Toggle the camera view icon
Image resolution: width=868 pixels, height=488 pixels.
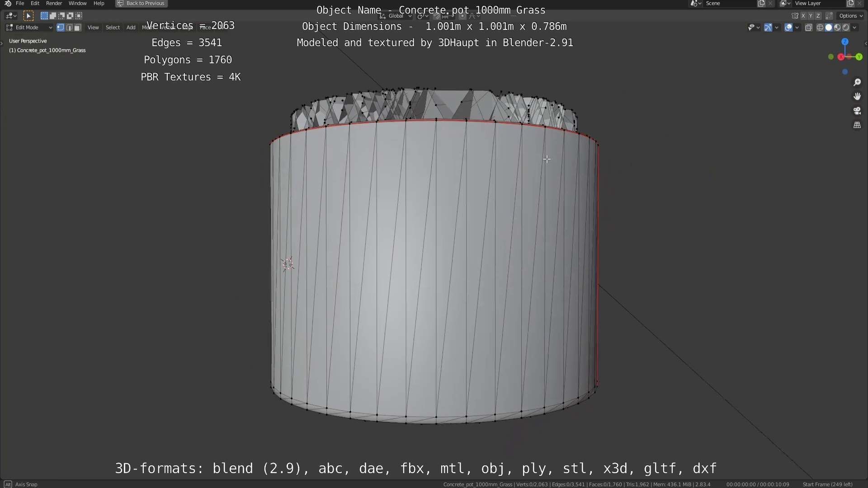click(x=857, y=111)
